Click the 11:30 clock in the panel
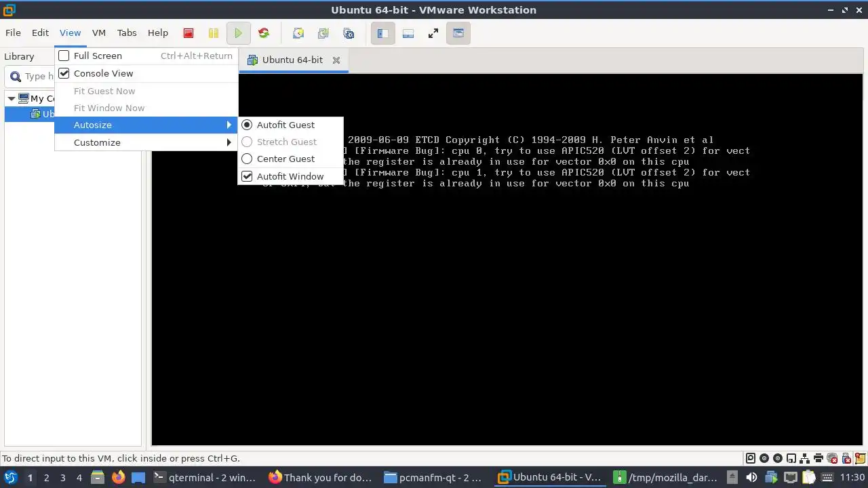 point(852,477)
